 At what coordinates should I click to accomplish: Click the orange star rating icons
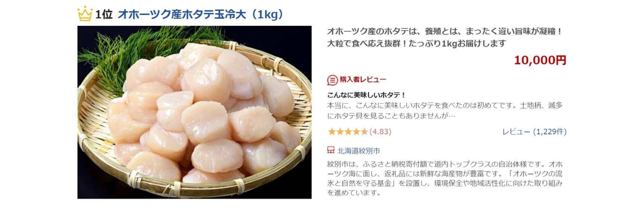coord(348,132)
